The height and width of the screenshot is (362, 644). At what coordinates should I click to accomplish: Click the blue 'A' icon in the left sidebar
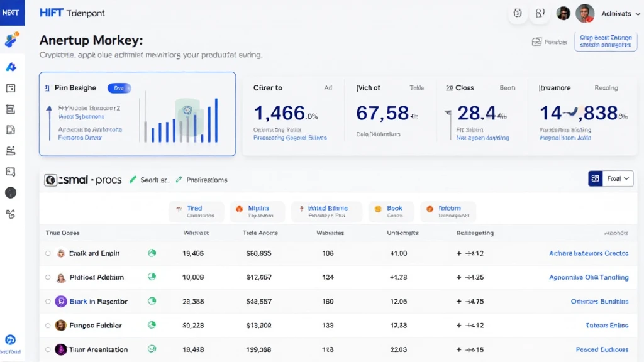[11, 67]
